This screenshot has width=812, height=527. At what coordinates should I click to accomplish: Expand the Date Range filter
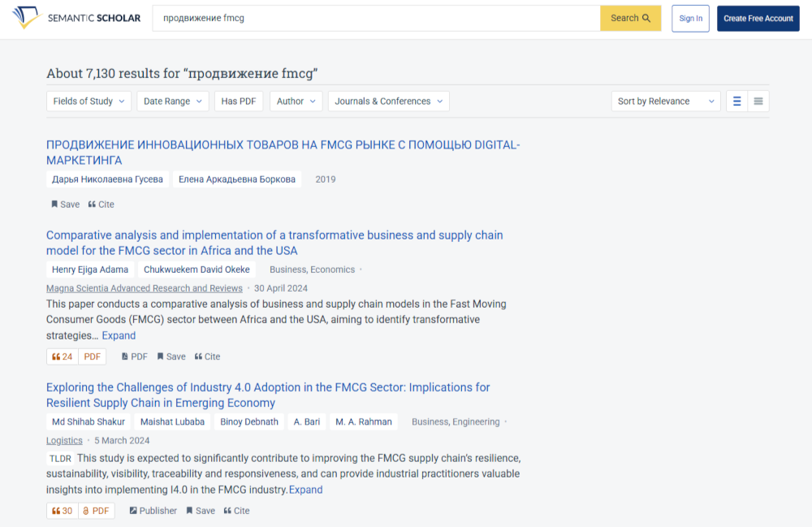(x=173, y=102)
